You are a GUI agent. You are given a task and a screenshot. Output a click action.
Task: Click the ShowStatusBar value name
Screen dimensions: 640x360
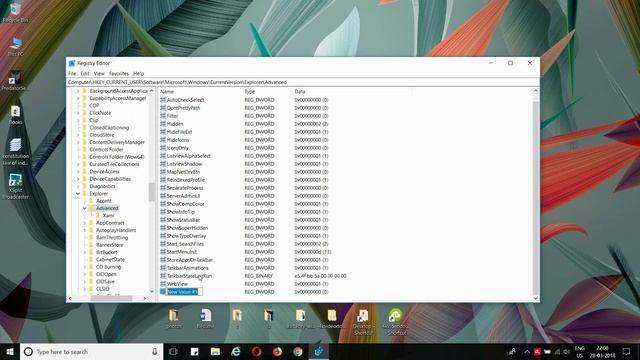(x=183, y=220)
